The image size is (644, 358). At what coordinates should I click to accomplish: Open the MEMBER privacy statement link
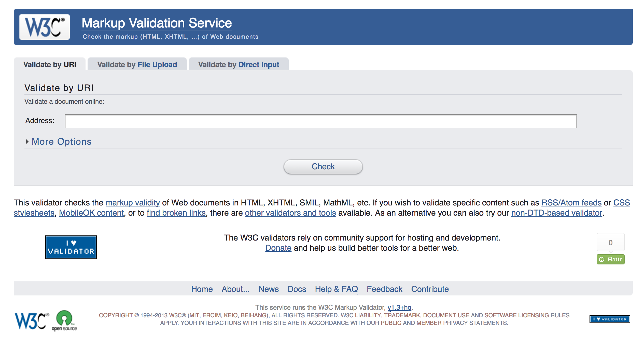429,323
